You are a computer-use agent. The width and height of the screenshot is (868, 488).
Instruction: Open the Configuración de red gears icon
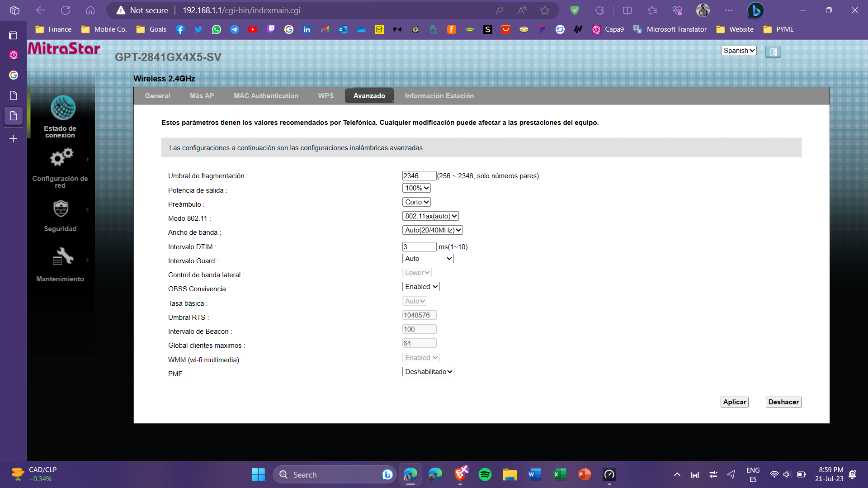coord(61,158)
